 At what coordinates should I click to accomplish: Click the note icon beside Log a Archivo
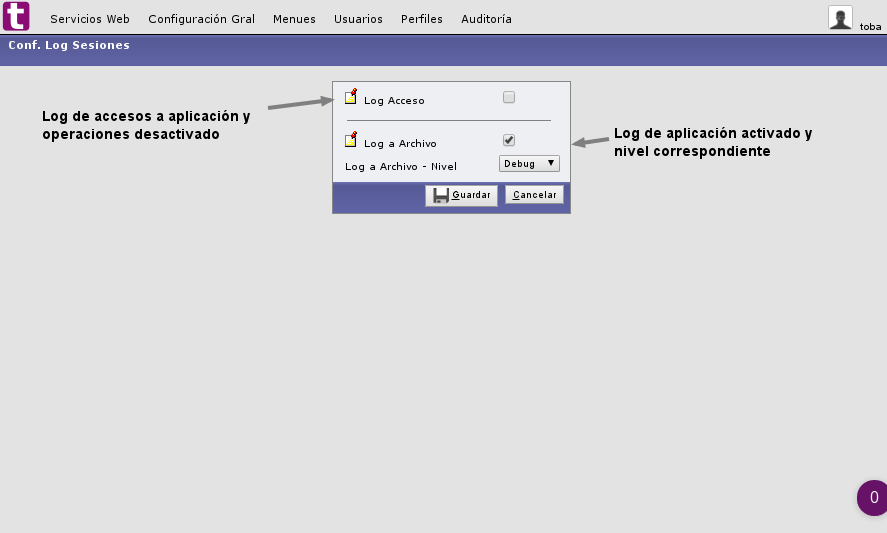pyautogui.click(x=351, y=139)
